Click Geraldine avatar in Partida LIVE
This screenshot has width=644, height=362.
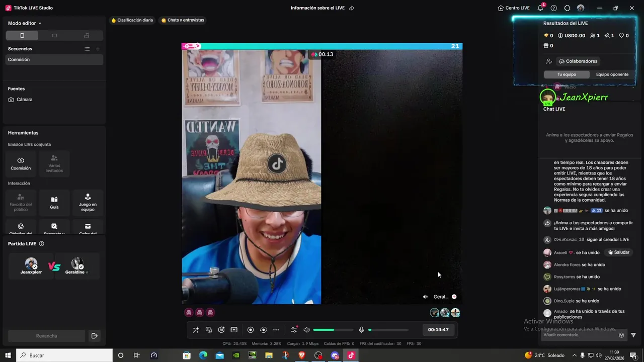coord(77,263)
